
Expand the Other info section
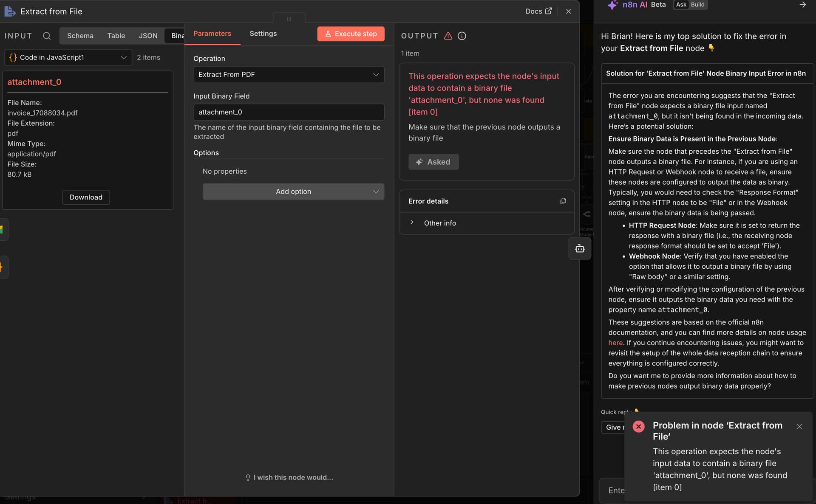pos(439,223)
